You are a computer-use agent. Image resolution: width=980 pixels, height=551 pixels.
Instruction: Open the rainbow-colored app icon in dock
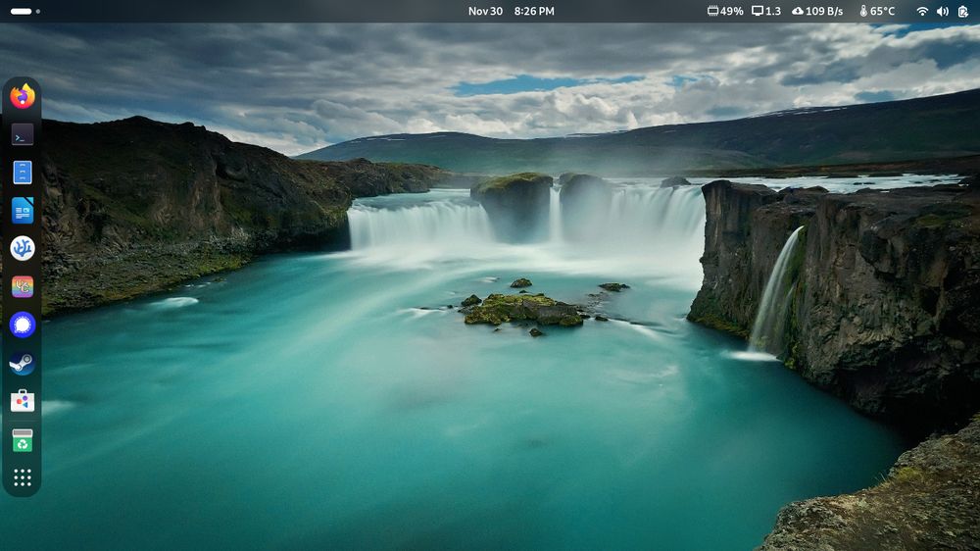pos(23,287)
